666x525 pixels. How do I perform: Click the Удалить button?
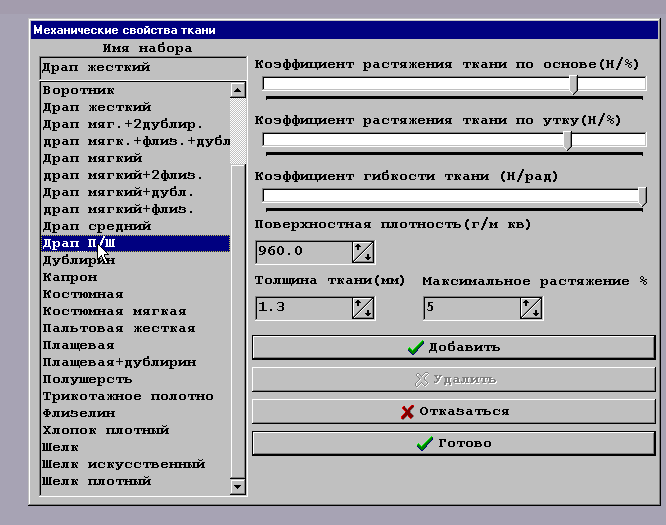[454, 379]
